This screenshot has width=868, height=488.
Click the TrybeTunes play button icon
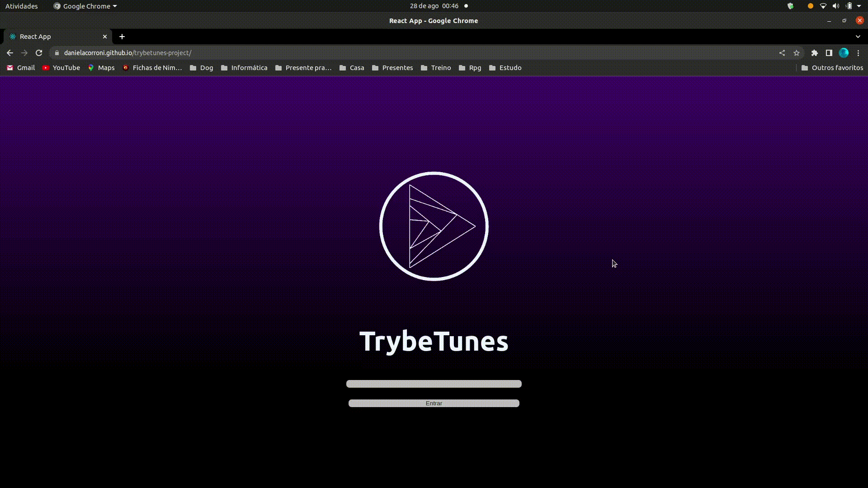click(434, 226)
